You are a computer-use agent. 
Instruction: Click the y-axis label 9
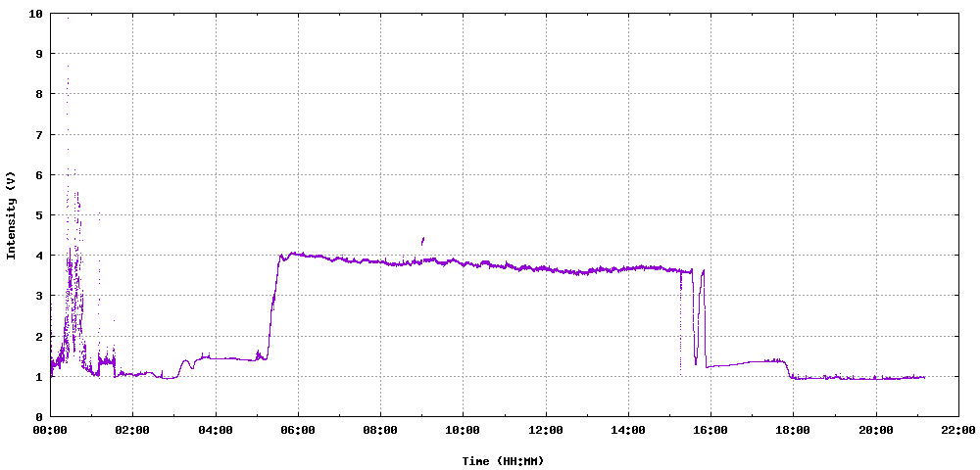click(x=39, y=54)
